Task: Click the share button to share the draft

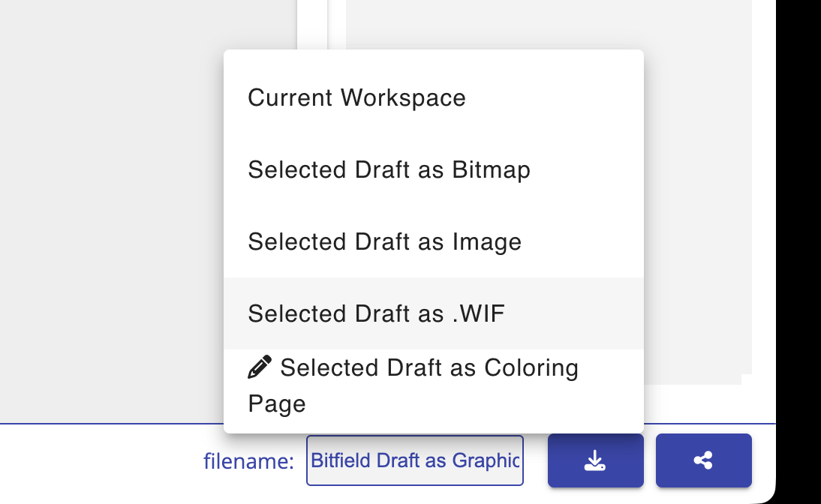Action: pyautogui.click(x=703, y=460)
